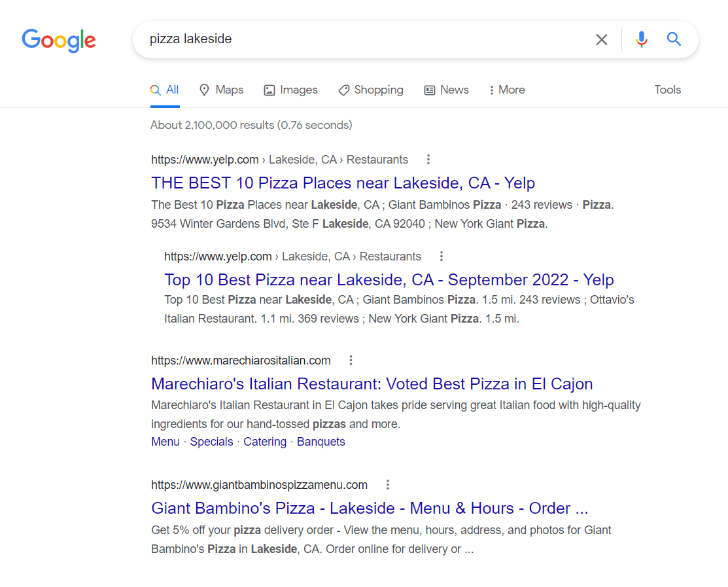Open THE BEST 10 Pizza Places Yelp link

(343, 183)
